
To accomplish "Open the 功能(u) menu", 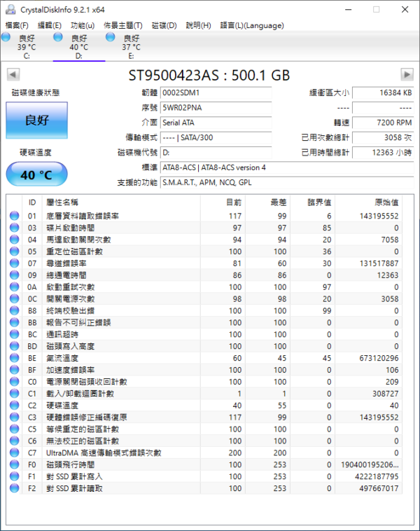I will pos(83,25).
